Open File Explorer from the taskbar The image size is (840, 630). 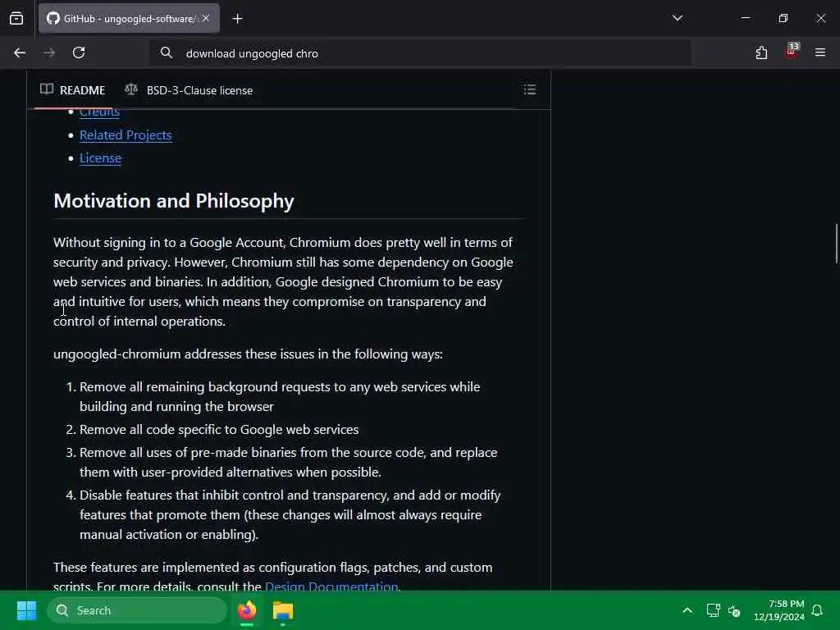[283, 610]
